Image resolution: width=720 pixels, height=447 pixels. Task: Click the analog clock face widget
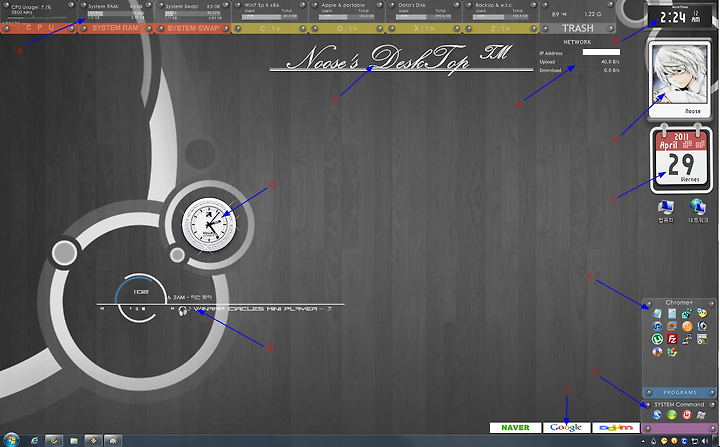pos(209,225)
